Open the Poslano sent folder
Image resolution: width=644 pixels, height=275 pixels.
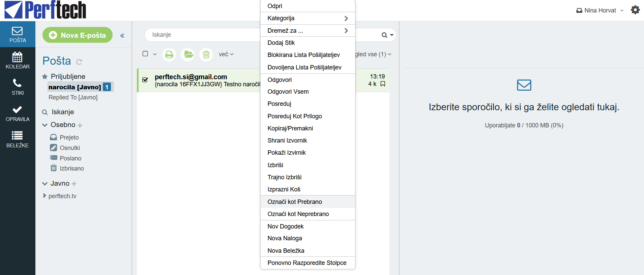(x=70, y=158)
